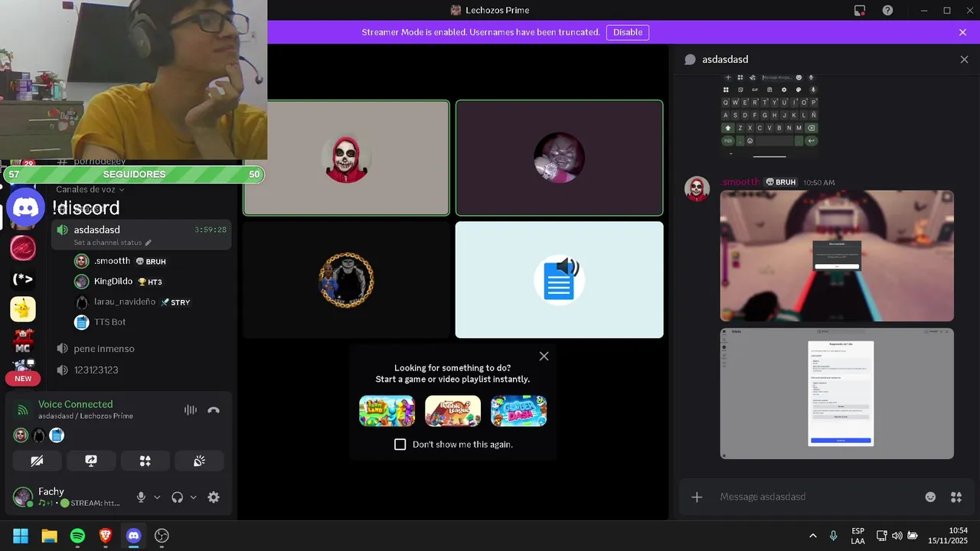Mute microphone in user panel
Viewport: 980px width, 551px height.
(x=141, y=497)
